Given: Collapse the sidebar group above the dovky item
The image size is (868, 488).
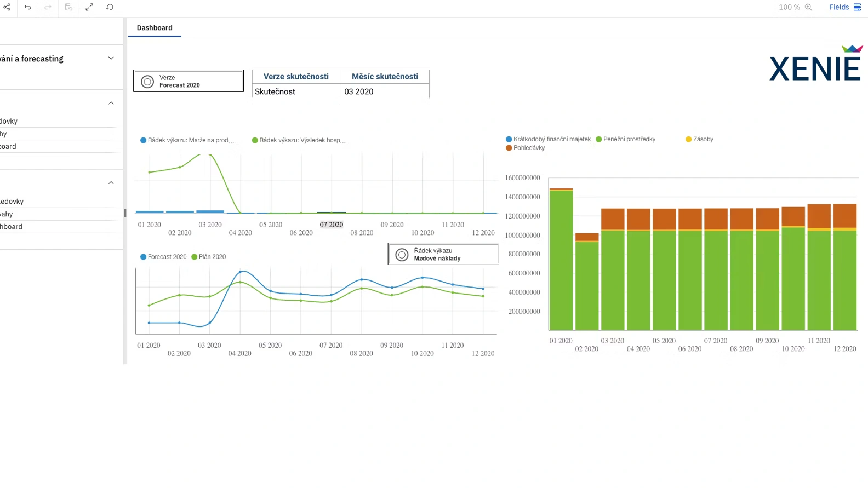Looking at the screenshot, I should point(111,103).
